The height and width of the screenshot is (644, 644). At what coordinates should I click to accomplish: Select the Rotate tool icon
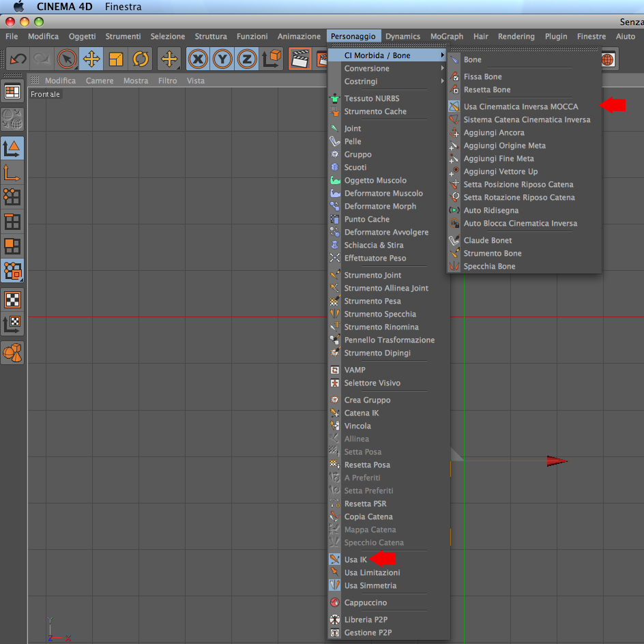coord(141,59)
